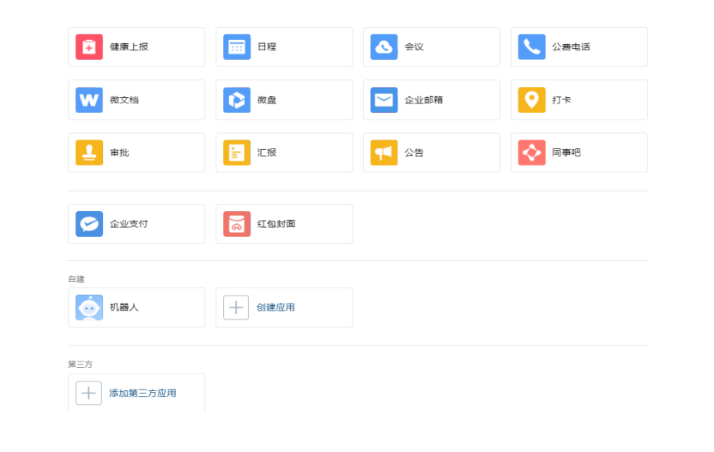Click the 日程 calendar icon
This screenshot has height=452, width=714.
pos(236,47)
